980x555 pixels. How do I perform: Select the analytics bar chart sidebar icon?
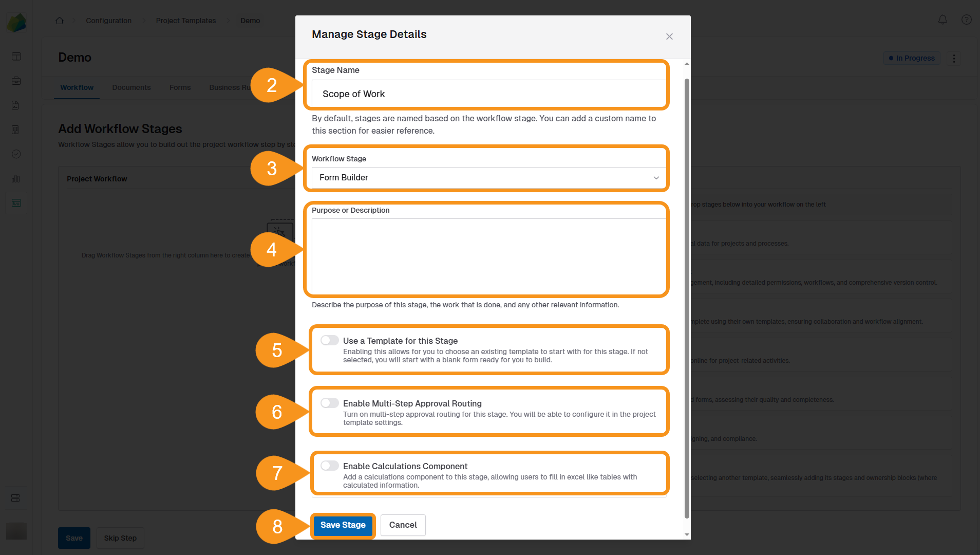pos(16,179)
